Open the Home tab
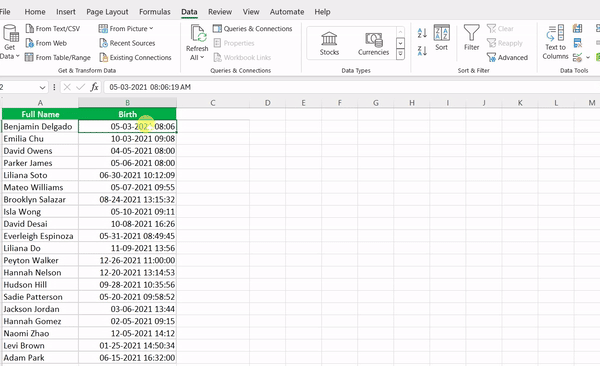The image size is (600, 366). coord(35,12)
